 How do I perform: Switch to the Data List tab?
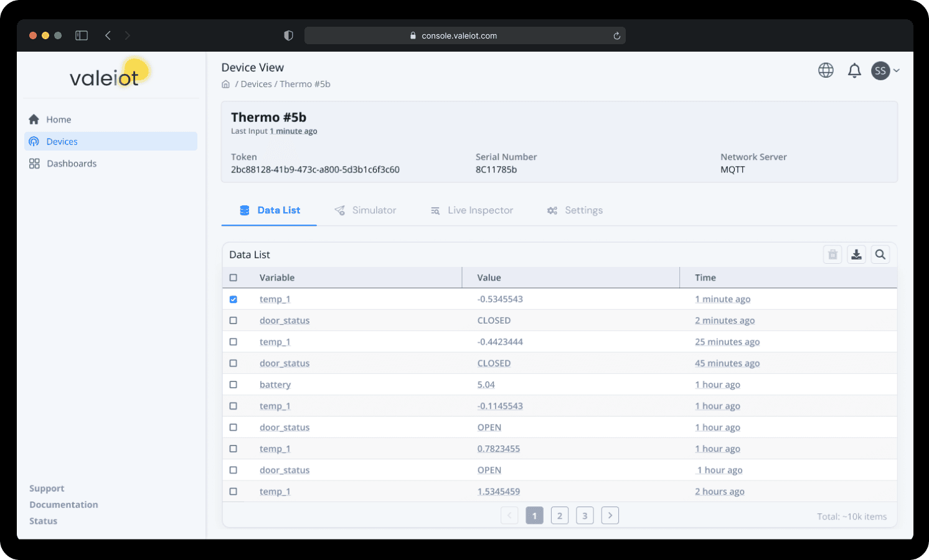pos(270,210)
